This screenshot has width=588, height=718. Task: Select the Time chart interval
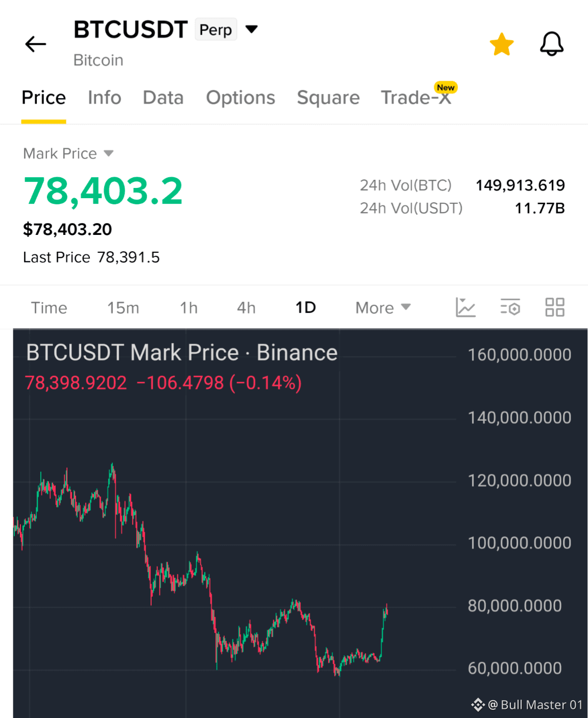click(x=49, y=307)
